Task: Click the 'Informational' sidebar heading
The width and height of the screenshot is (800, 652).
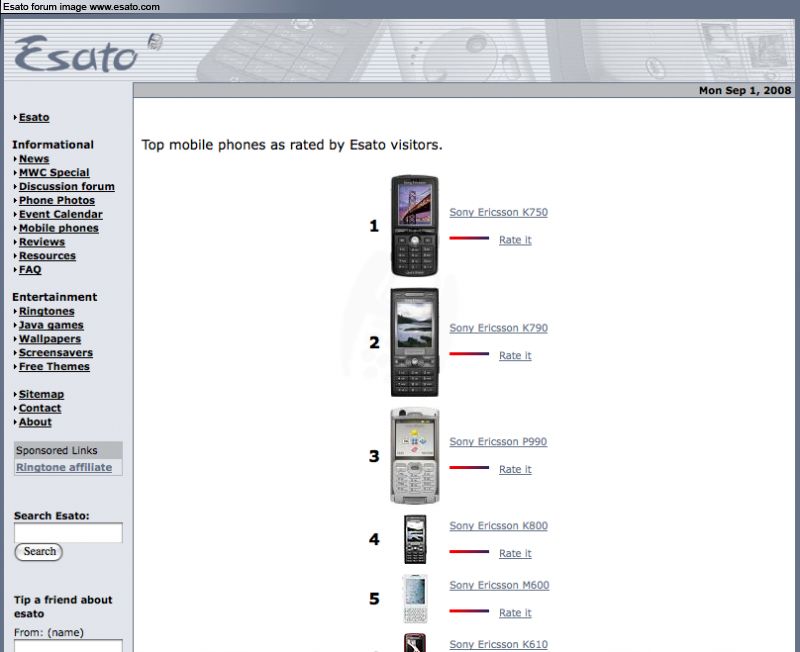Action: pyautogui.click(x=53, y=145)
